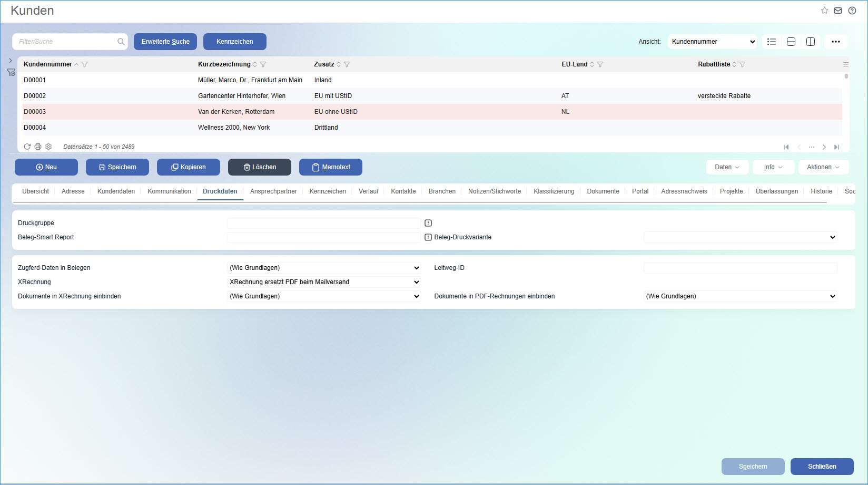Change the XRechnung dropdown selection
The width and height of the screenshot is (868, 485).
(323, 282)
